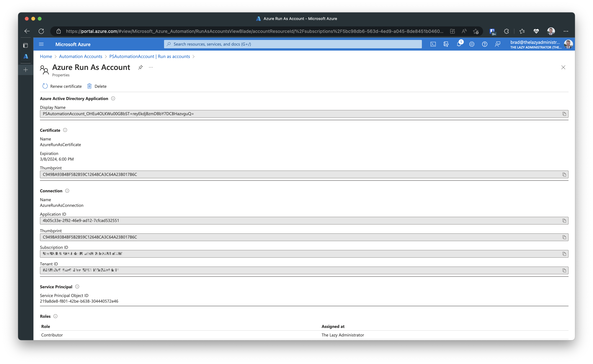Screen dimensions: 593x364
Task: Open PSAutomationAccount | Run as accounts breadcrumb
Action: click(x=150, y=56)
